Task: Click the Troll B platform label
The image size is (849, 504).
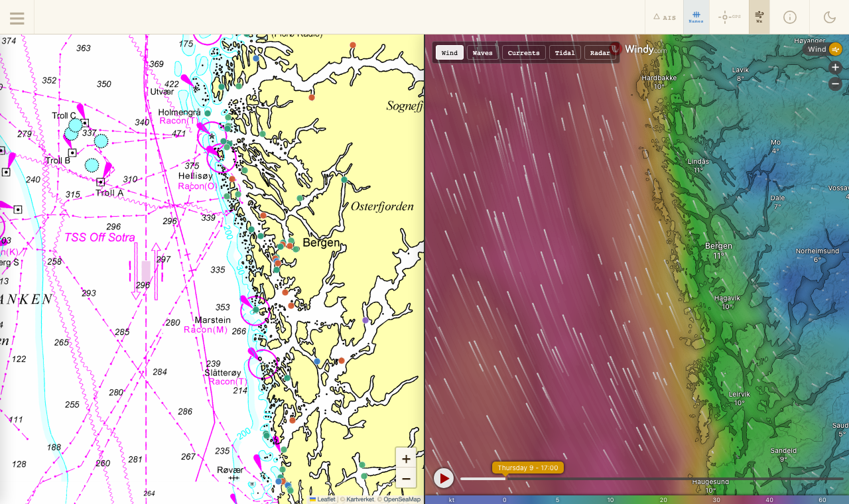Action: pos(58,160)
